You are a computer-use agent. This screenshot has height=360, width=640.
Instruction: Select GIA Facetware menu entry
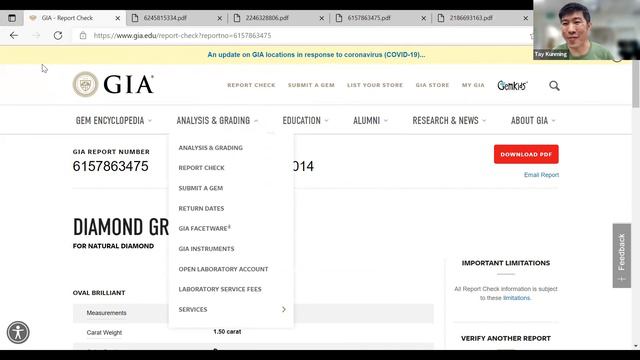click(204, 228)
